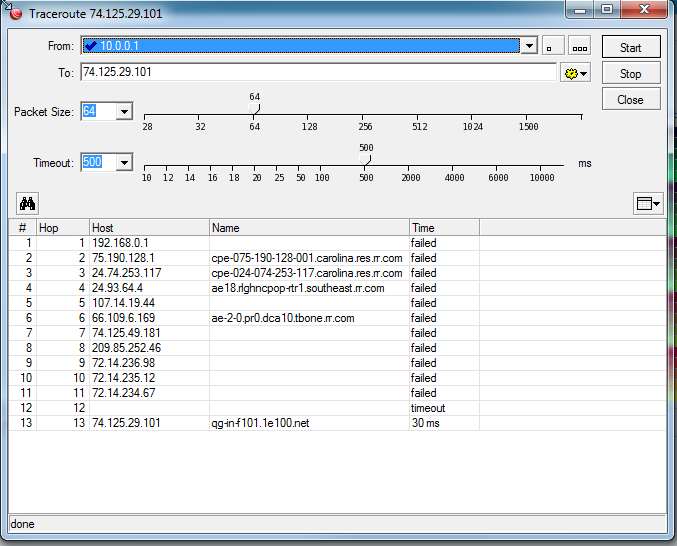Sort by the Name column header
The width and height of the screenshot is (677, 546).
coord(309,227)
